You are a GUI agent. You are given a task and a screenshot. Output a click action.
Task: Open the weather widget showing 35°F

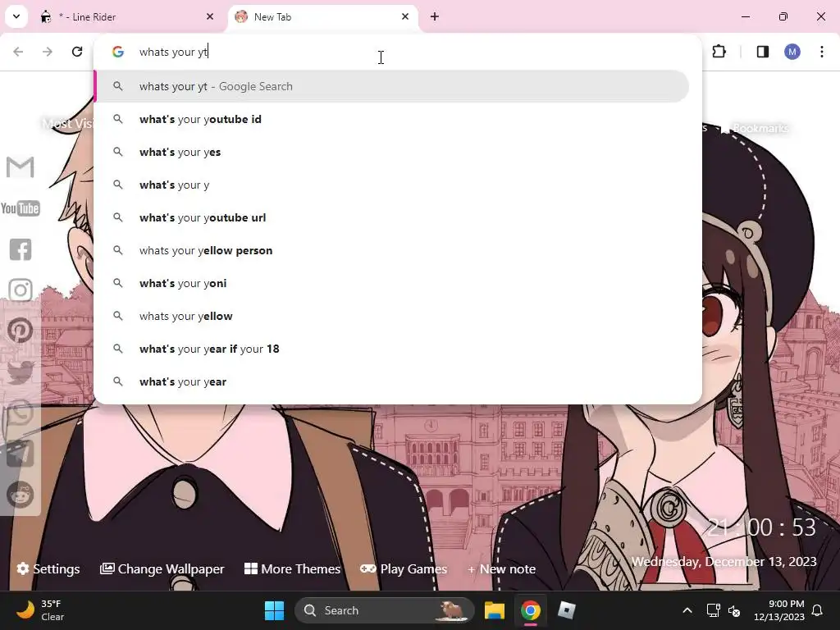(x=40, y=610)
